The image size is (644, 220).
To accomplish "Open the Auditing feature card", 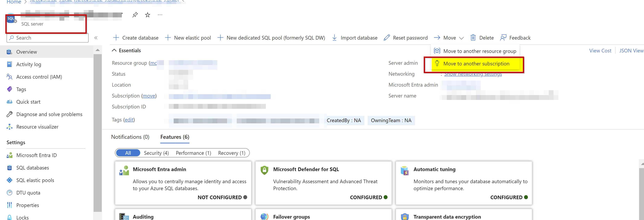I will 183,215.
